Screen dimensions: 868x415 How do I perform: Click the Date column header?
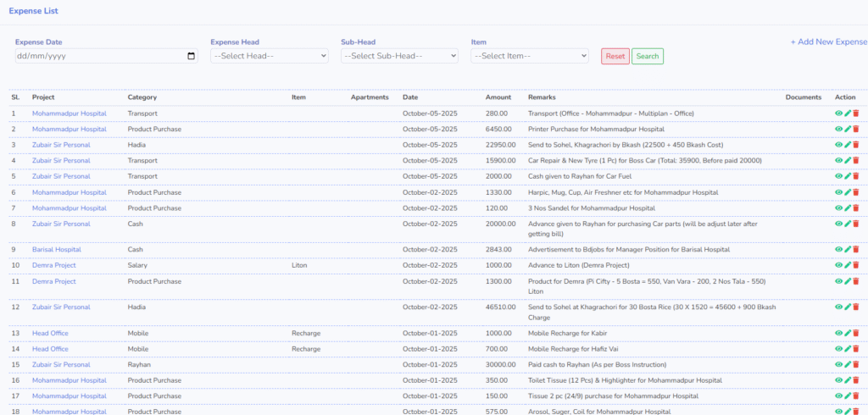[x=410, y=97]
